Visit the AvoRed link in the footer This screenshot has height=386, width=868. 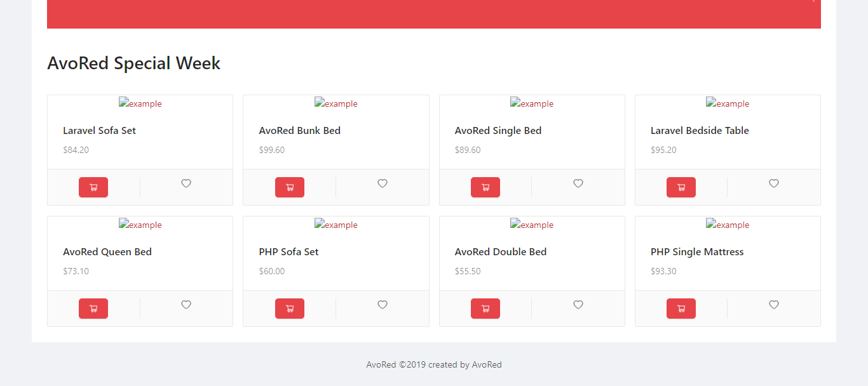(x=485, y=364)
